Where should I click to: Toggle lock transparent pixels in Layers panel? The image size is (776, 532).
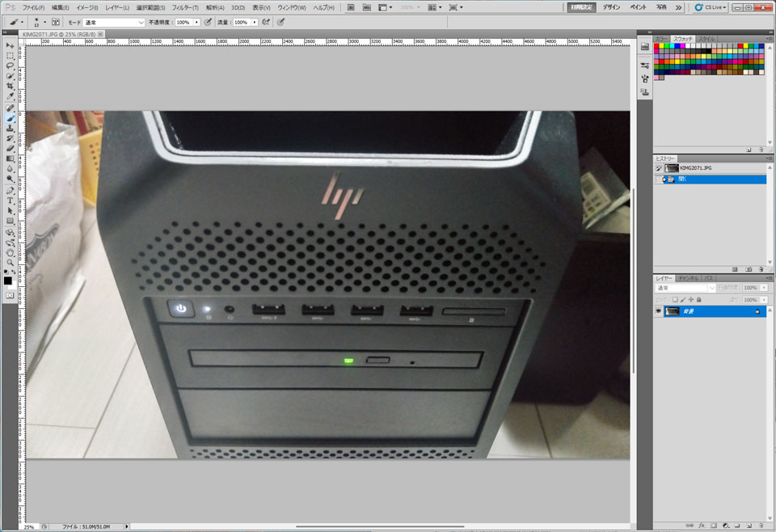[x=674, y=300]
